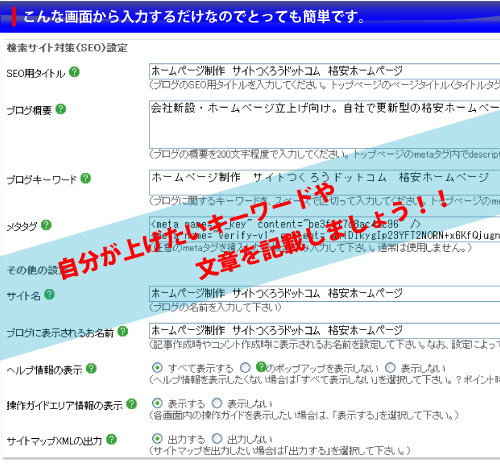Viewport: 500px width, 464px height.
Task: Click the ブログキーワード text area
Action: tap(324, 182)
